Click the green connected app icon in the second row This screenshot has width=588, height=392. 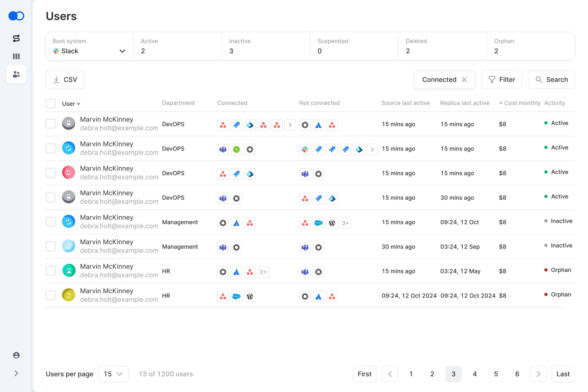236,149
